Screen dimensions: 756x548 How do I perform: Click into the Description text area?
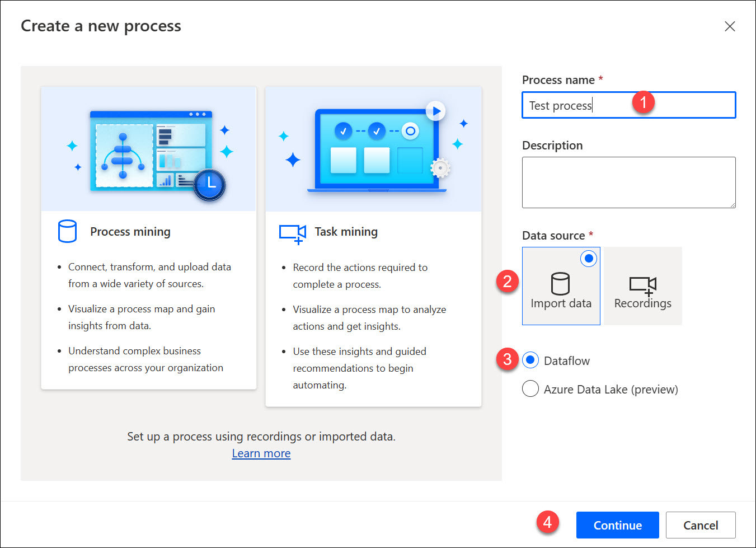pyautogui.click(x=628, y=182)
